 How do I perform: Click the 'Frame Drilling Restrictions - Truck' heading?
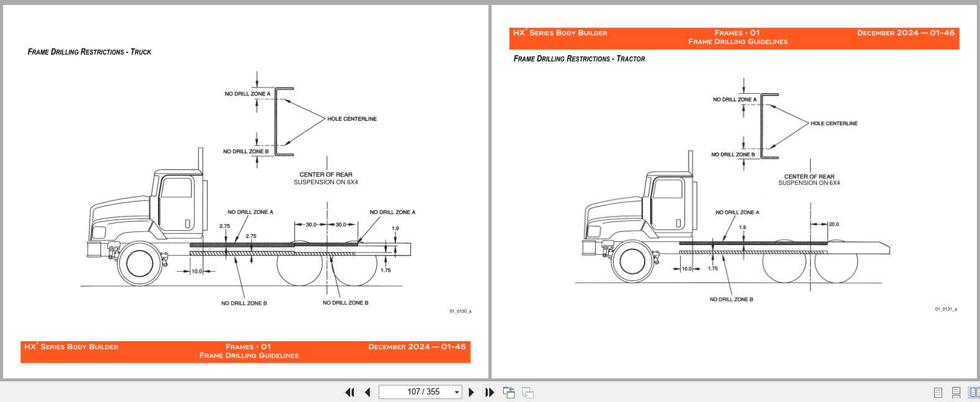[x=89, y=52]
